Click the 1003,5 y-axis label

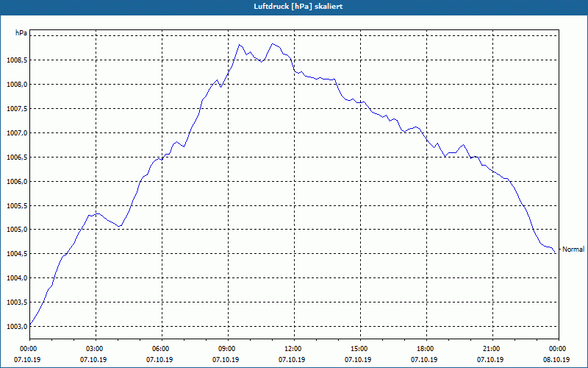point(17,302)
